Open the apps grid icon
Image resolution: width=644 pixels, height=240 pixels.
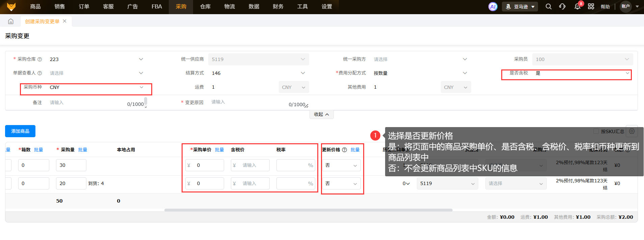point(591,7)
